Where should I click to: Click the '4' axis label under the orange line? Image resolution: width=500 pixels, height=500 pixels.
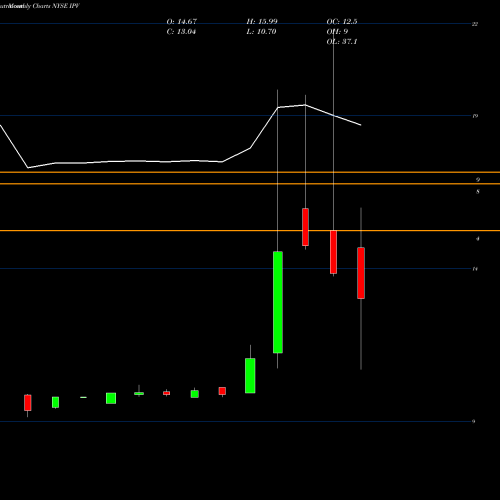click(478, 239)
